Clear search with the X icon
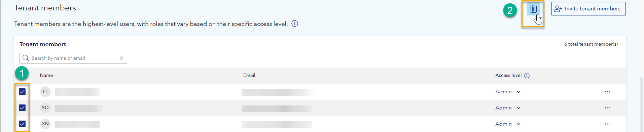Image resolution: width=644 pixels, height=132 pixels. pos(121,58)
